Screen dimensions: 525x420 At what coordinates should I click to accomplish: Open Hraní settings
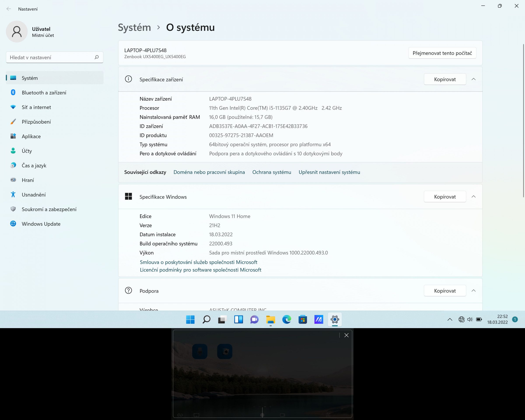54,180
